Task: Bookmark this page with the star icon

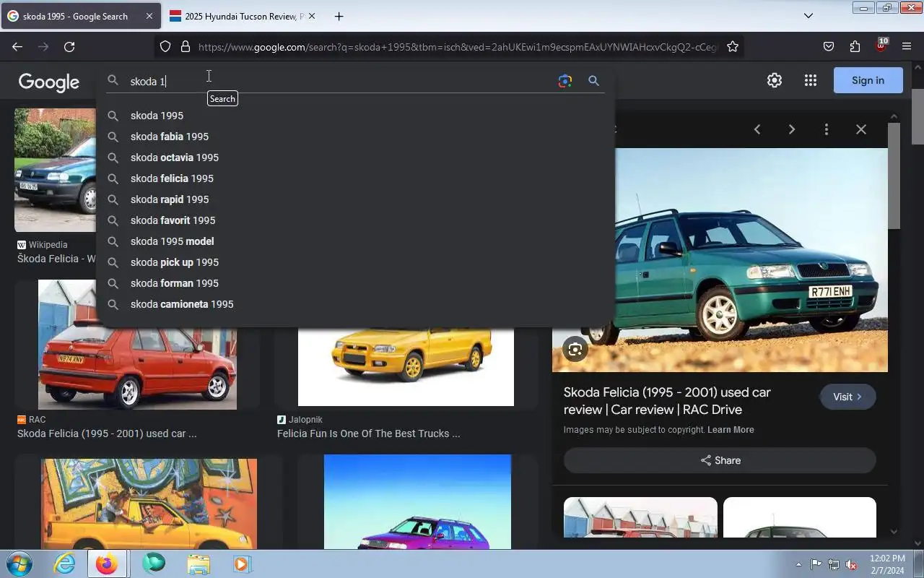Action: (733, 46)
